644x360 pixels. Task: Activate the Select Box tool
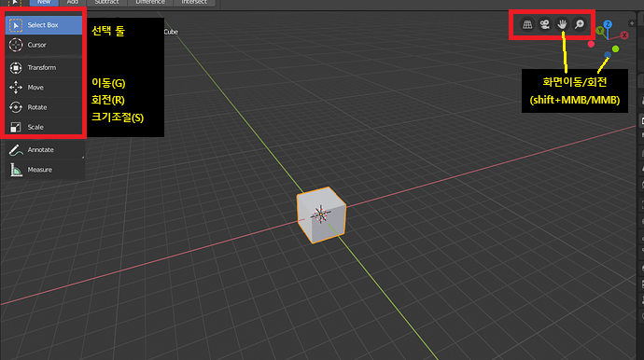[x=44, y=25]
